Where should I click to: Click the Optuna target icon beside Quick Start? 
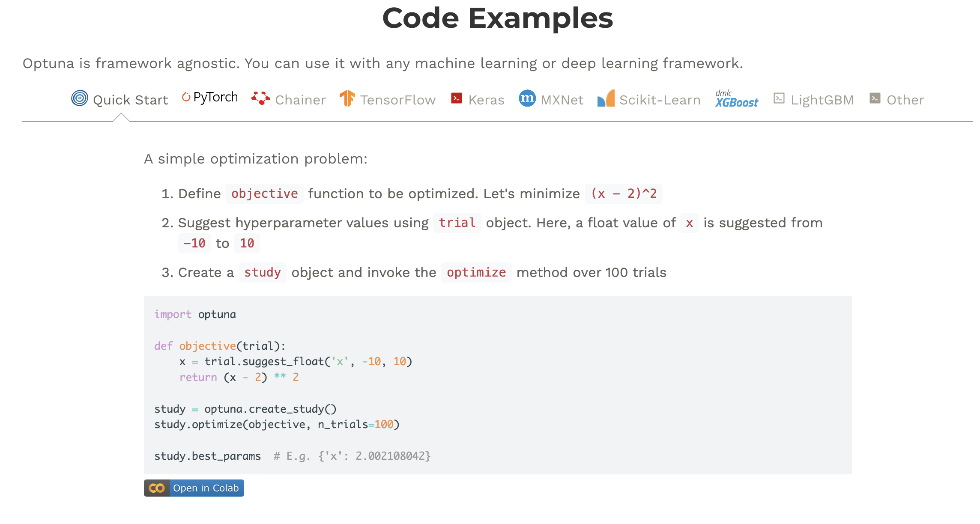coord(80,98)
